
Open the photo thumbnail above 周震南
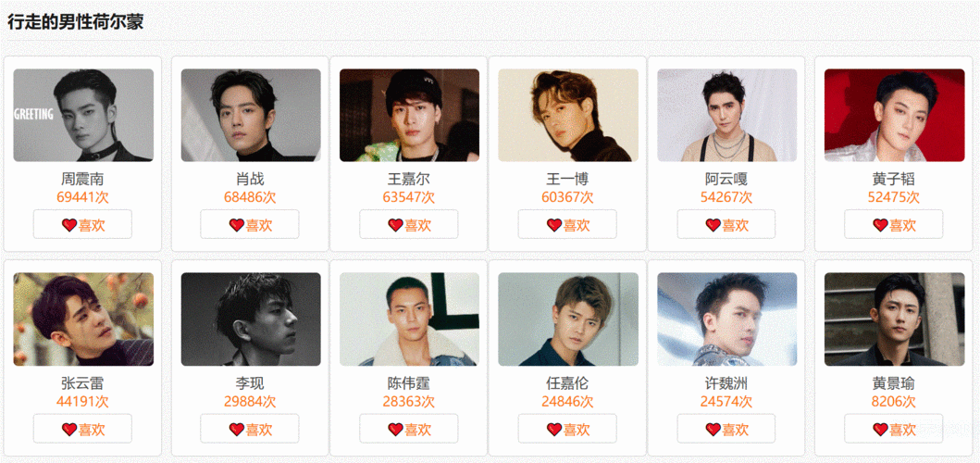tap(83, 116)
